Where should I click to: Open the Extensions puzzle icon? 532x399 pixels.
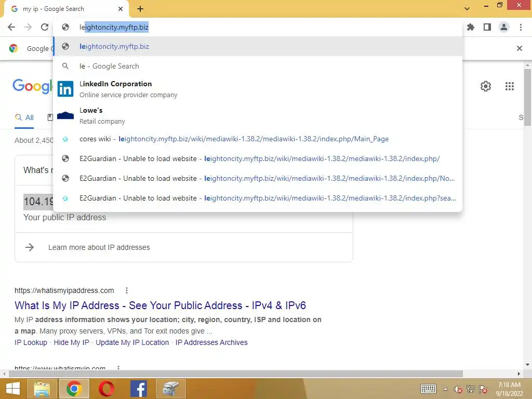pyautogui.click(x=471, y=27)
